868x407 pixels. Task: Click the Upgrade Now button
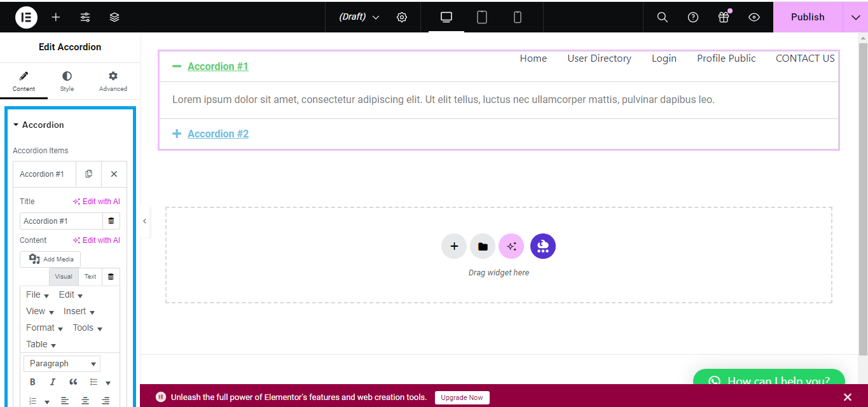462,397
